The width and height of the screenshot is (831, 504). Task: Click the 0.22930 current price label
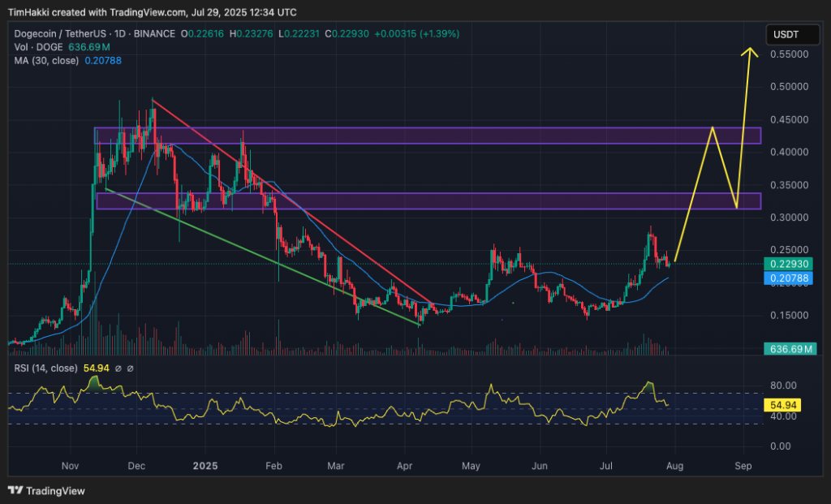tap(787, 265)
